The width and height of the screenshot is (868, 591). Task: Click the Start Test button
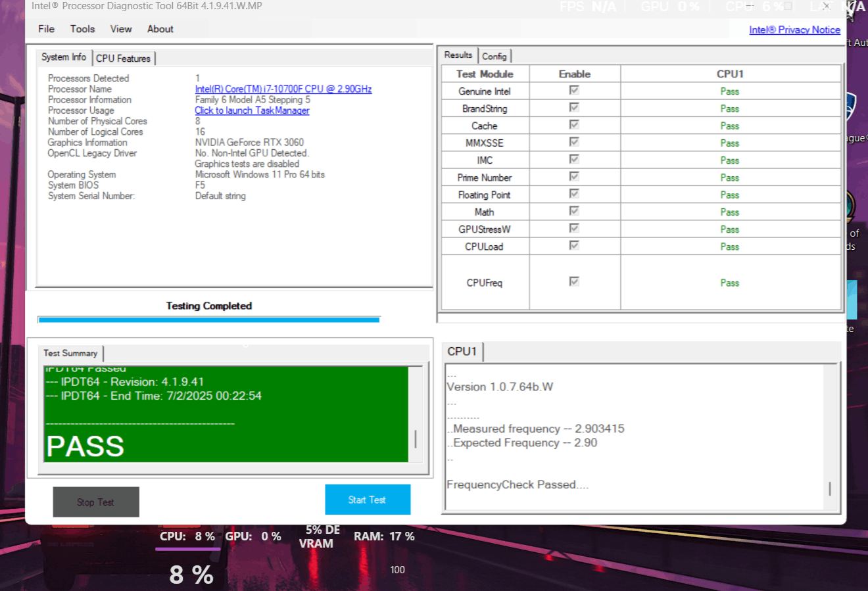click(x=368, y=500)
